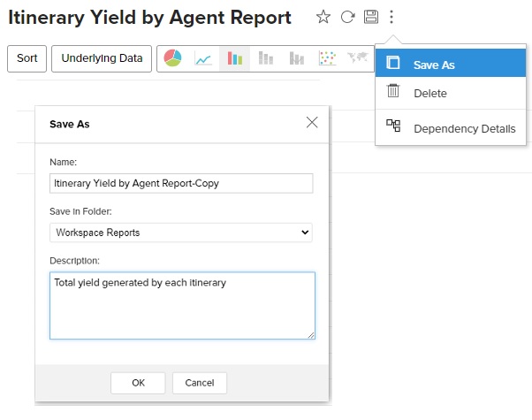Expand the Save in Folder dropdown
The height and width of the screenshot is (420, 532).
(181, 233)
